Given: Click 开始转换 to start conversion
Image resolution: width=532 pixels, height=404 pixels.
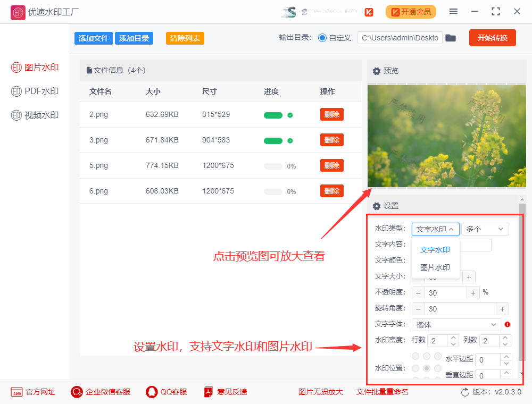Looking at the screenshot, I should point(492,38).
